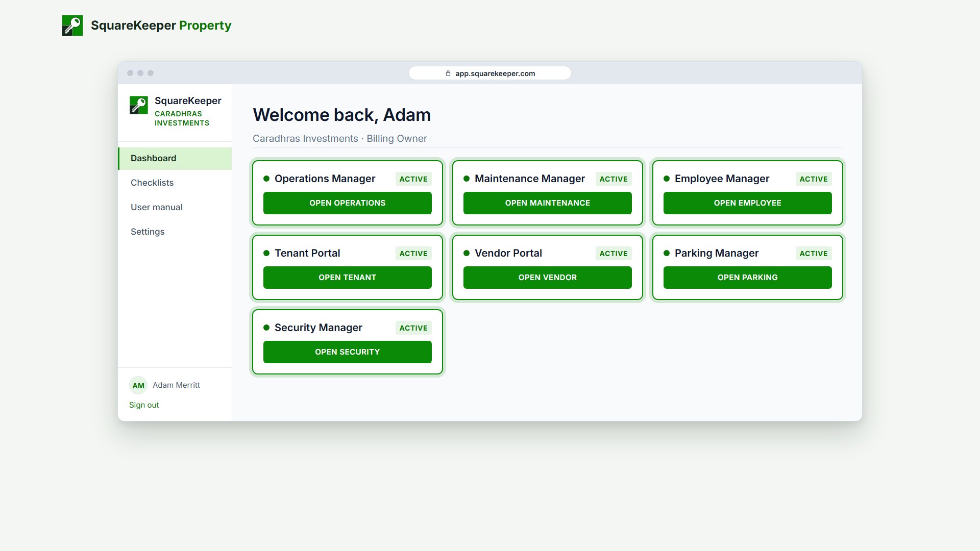Click the green status dot beside Operations Manager
Screen dimensions: 980x551
pyautogui.click(x=266, y=179)
